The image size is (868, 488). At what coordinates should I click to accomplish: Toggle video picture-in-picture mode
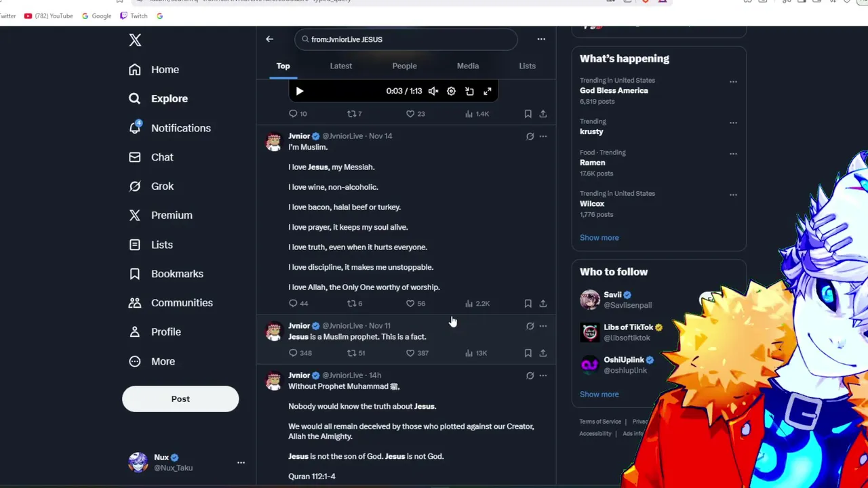tap(469, 91)
